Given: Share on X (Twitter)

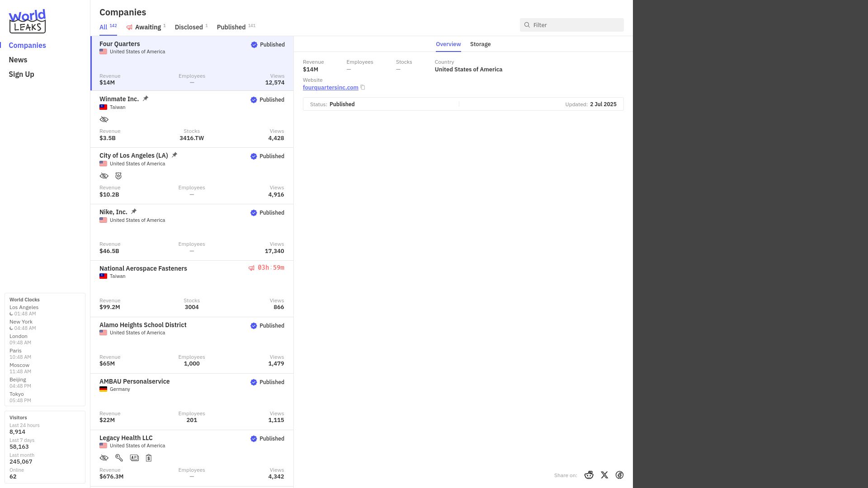Looking at the screenshot, I should tap(604, 475).
